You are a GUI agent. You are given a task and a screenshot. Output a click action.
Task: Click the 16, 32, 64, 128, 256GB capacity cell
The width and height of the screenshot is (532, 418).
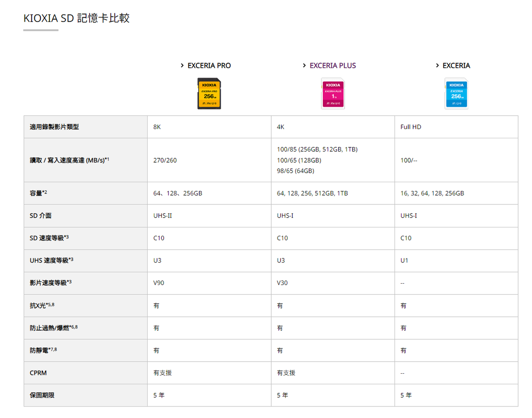tap(432, 193)
